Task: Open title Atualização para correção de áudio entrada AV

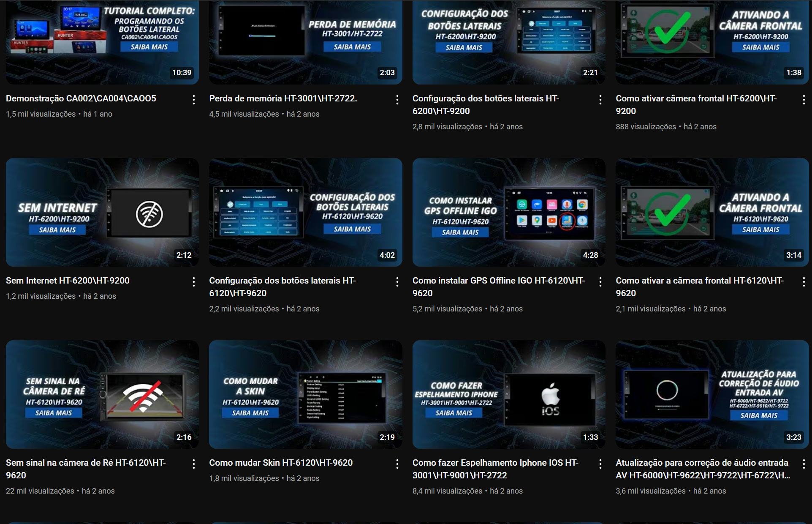Action: 703,469
